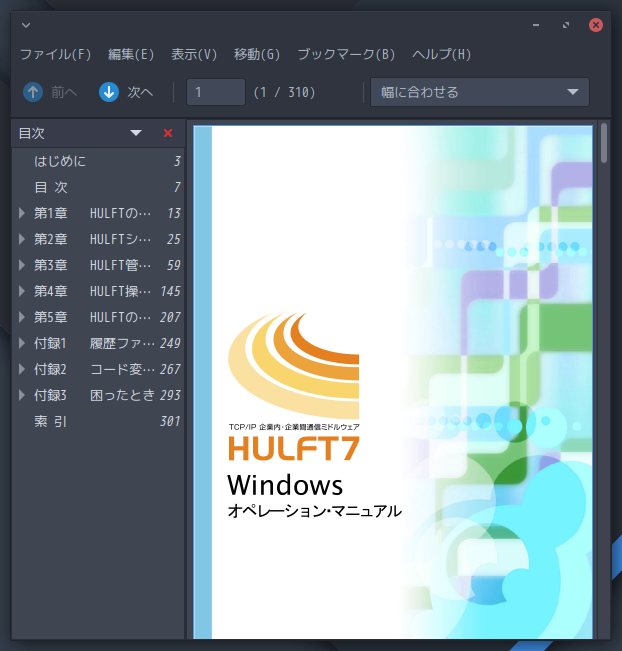
Task: Open the 表示(V) menu
Action: [x=194, y=54]
